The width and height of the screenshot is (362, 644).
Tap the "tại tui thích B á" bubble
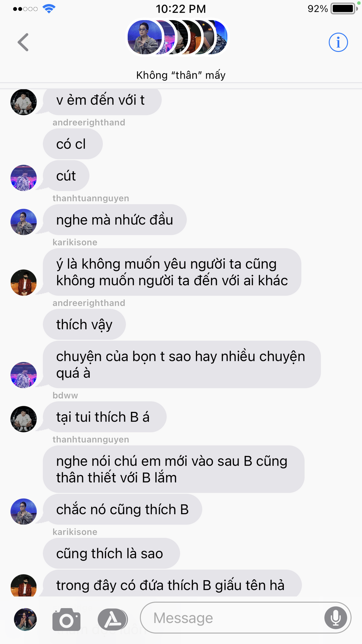click(105, 417)
